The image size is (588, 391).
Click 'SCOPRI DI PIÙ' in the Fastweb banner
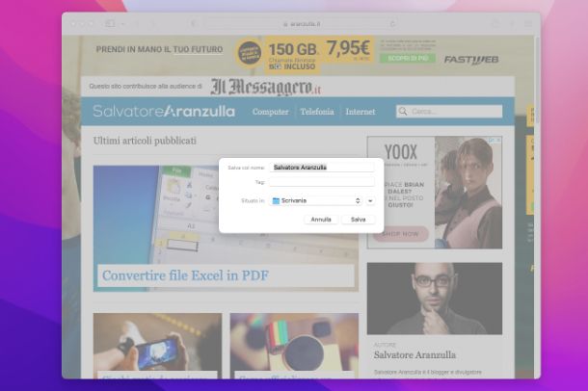tap(408, 59)
